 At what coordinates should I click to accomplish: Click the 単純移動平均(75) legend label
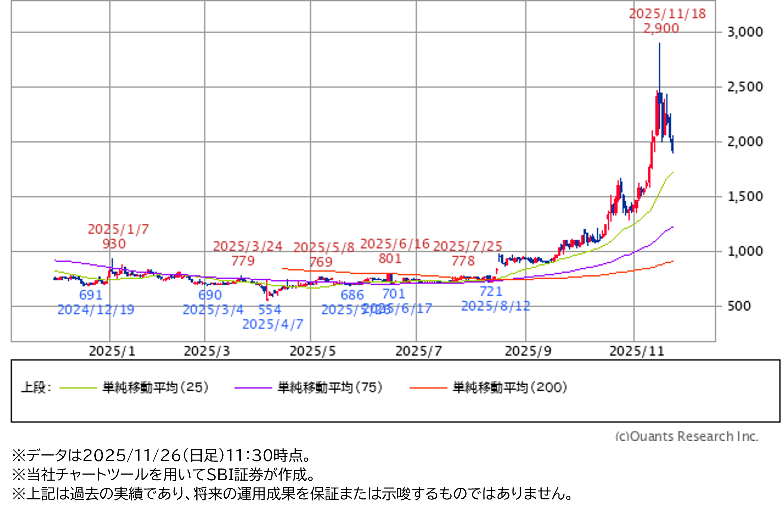tap(330, 387)
